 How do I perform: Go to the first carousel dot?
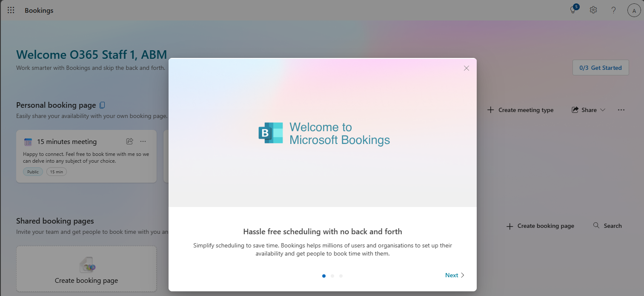[324, 276]
